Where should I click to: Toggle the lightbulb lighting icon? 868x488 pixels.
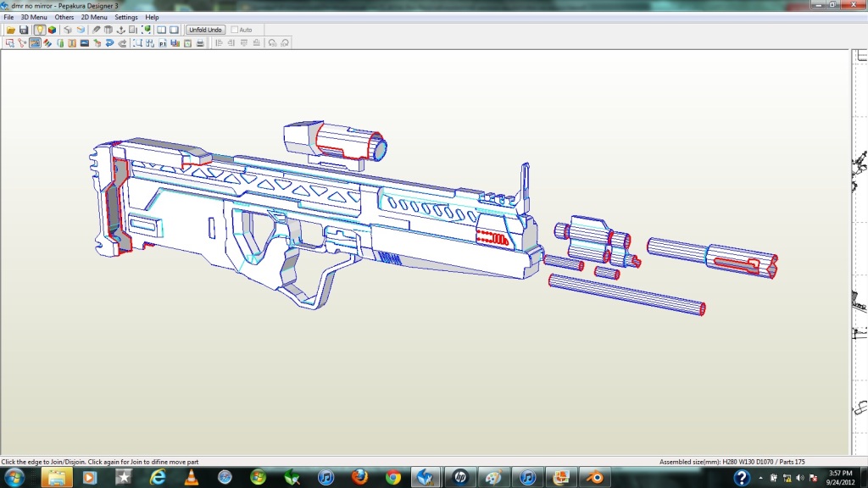[x=39, y=30]
